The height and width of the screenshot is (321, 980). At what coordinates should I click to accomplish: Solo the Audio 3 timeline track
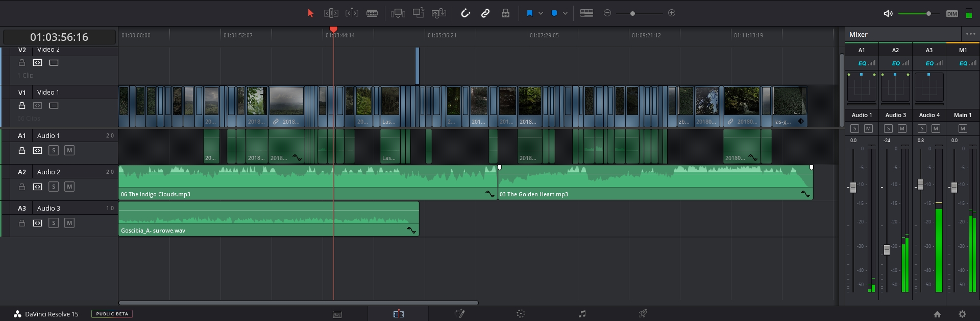pyautogui.click(x=54, y=223)
